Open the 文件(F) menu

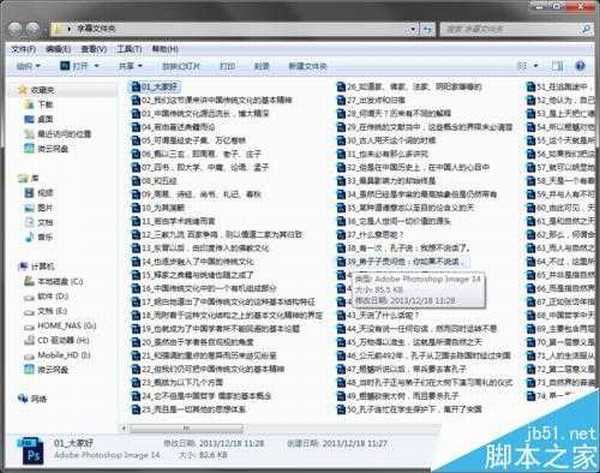coord(23,49)
